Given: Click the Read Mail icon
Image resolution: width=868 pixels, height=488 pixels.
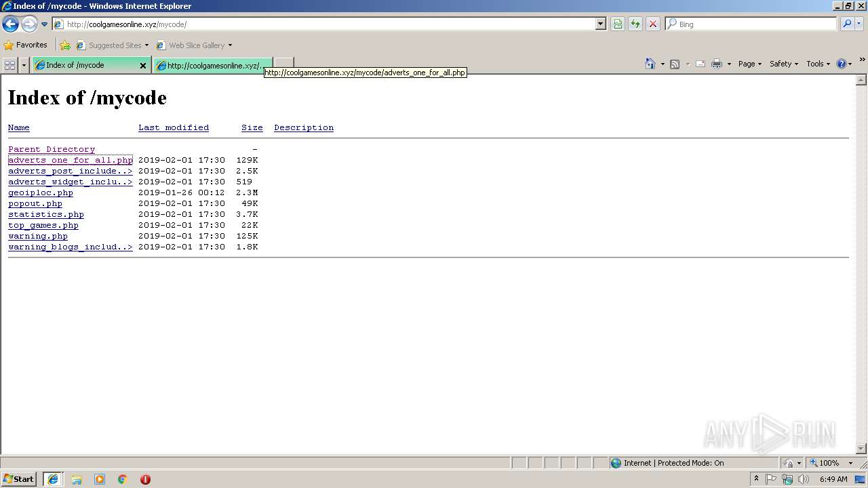Looking at the screenshot, I should (701, 64).
